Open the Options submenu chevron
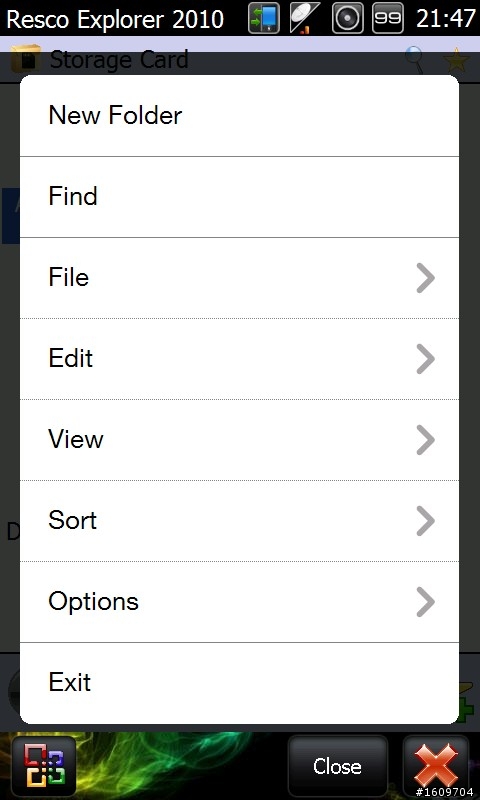Image resolution: width=480 pixels, height=800 pixels. (425, 602)
